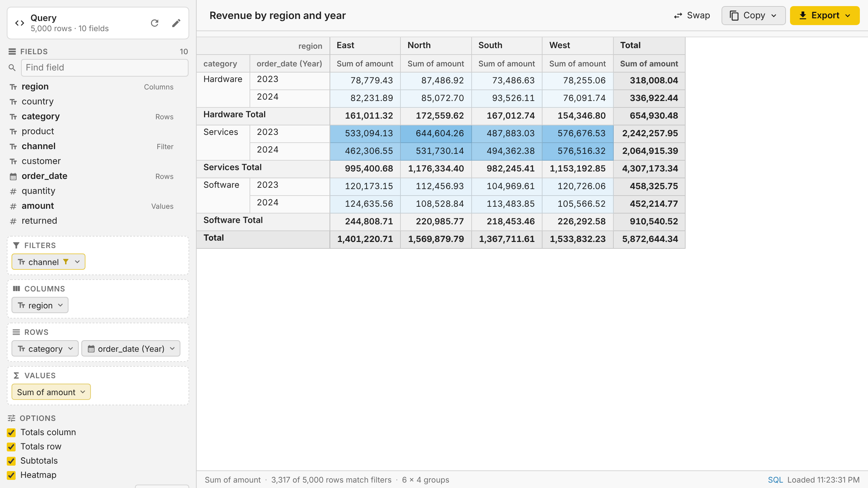This screenshot has height=488, width=868.
Task: Click the ROWS section header icon
Action: (16, 332)
